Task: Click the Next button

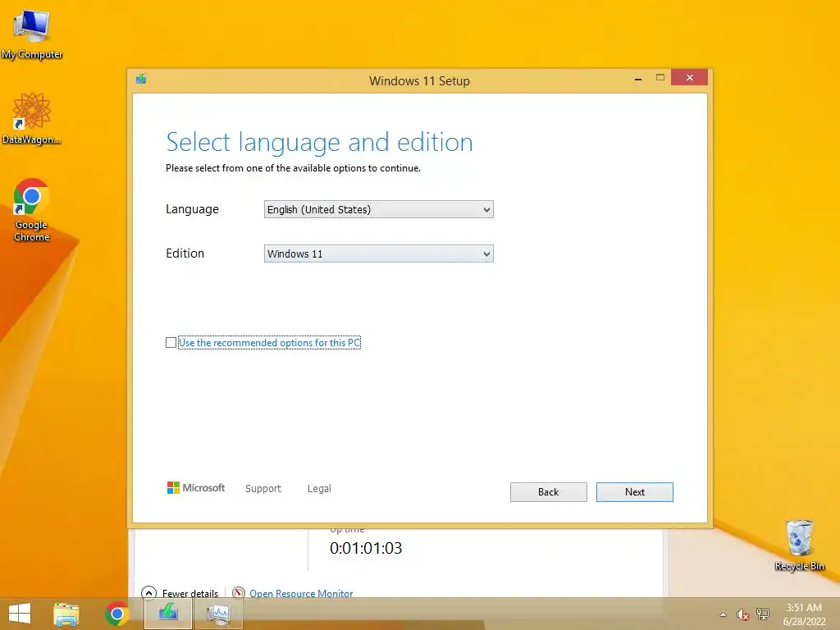Action: (635, 492)
